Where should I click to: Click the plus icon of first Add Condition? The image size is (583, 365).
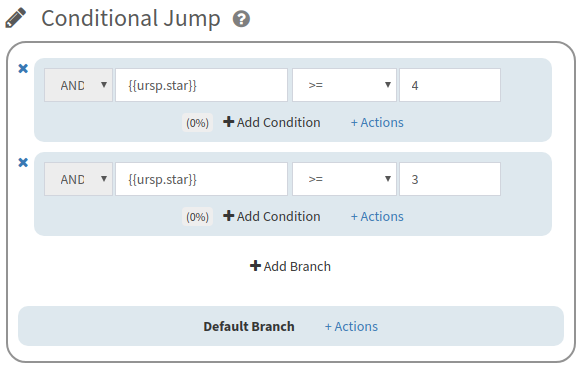228,122
